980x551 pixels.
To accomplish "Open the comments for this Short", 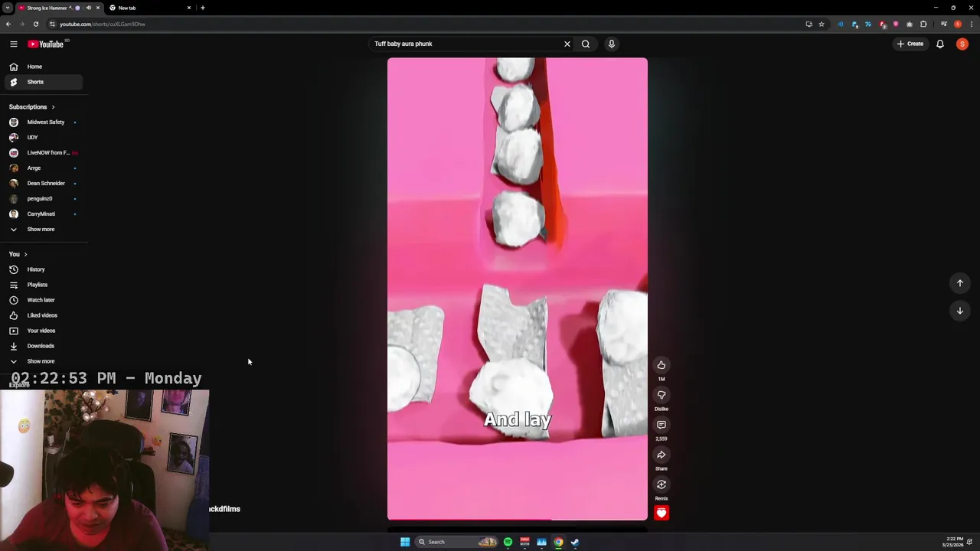I will 661,425.
